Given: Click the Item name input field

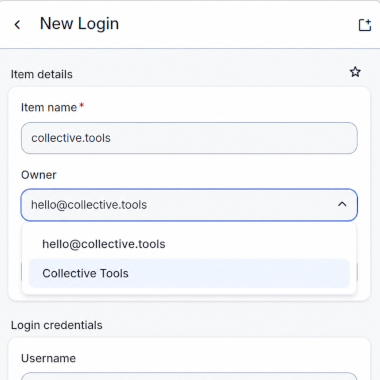Looking at the screenshot, I should tap(189, 138).
